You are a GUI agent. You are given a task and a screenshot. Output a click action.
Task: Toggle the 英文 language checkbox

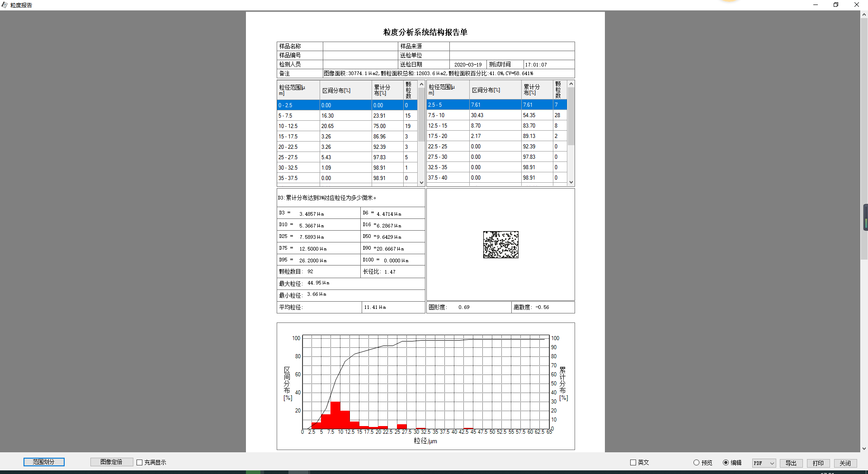pos(633,462)
